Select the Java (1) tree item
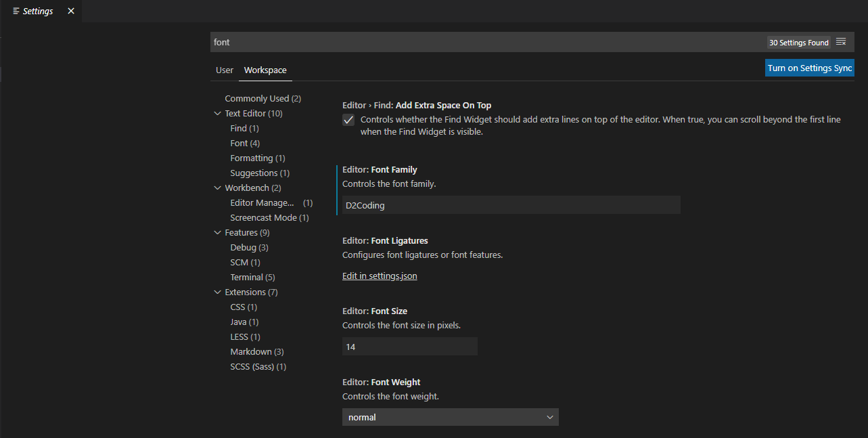 click(244, 322)
